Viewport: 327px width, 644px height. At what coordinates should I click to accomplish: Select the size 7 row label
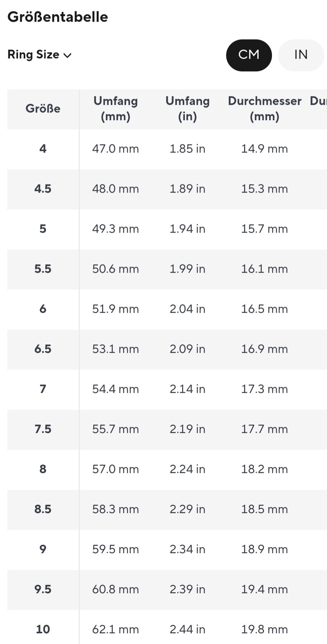pos(43,389)
